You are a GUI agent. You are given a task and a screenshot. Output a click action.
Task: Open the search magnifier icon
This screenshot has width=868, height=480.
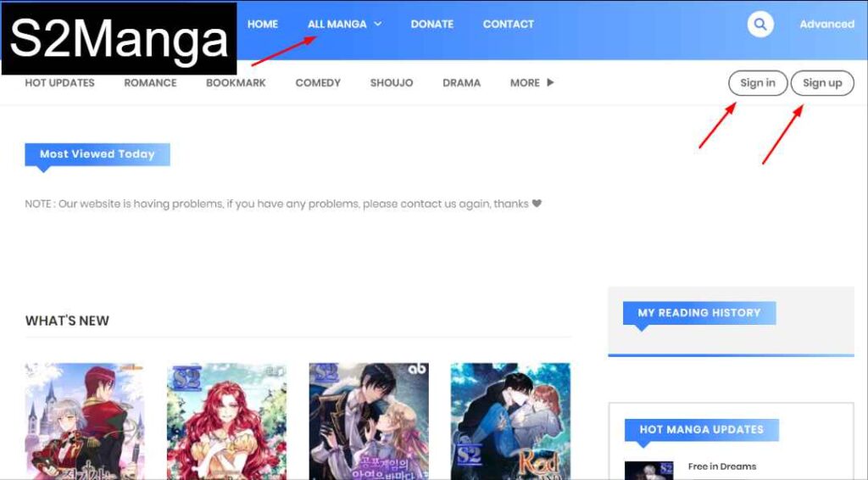(760, 25)
